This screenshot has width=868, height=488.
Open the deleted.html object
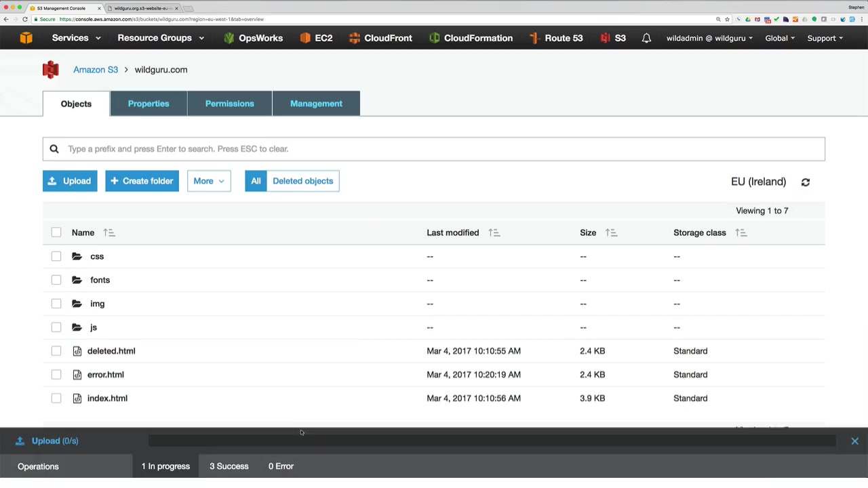(111, 351)
